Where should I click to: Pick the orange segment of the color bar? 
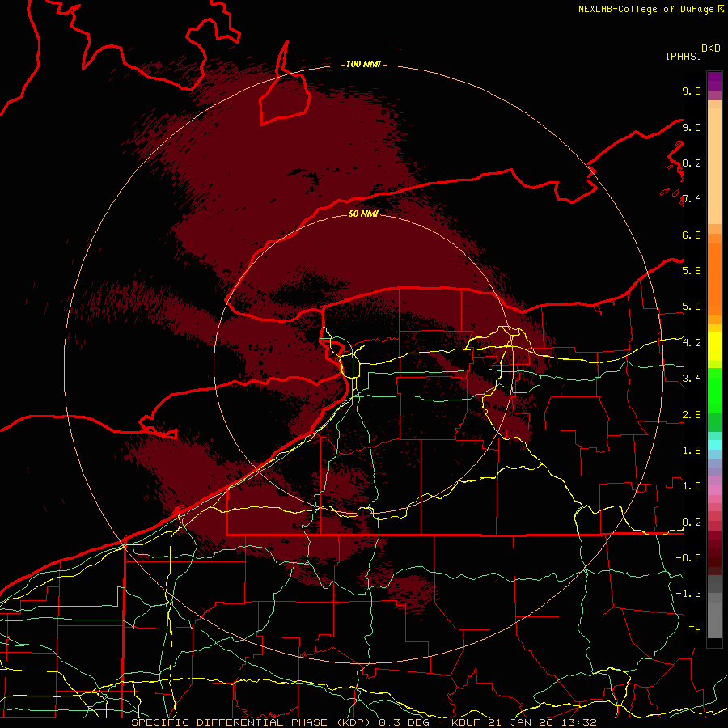714,280
